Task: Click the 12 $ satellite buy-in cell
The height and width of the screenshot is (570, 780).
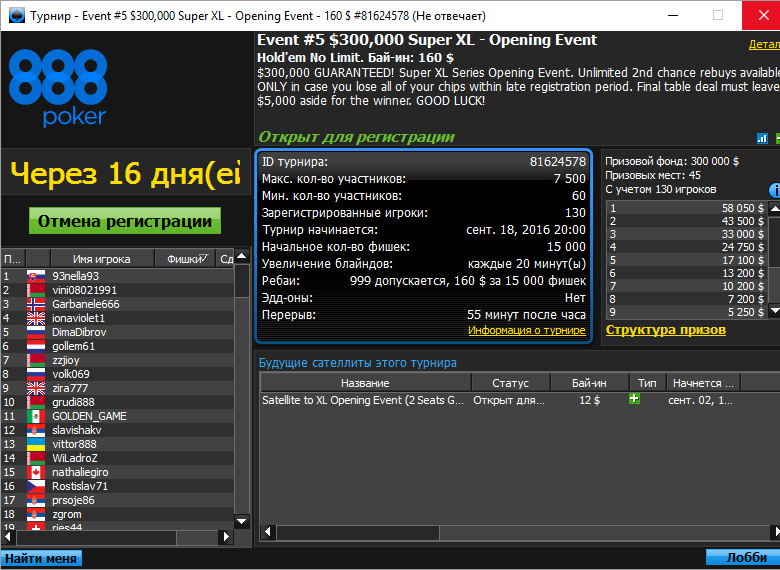Action: tap(589, 400)
